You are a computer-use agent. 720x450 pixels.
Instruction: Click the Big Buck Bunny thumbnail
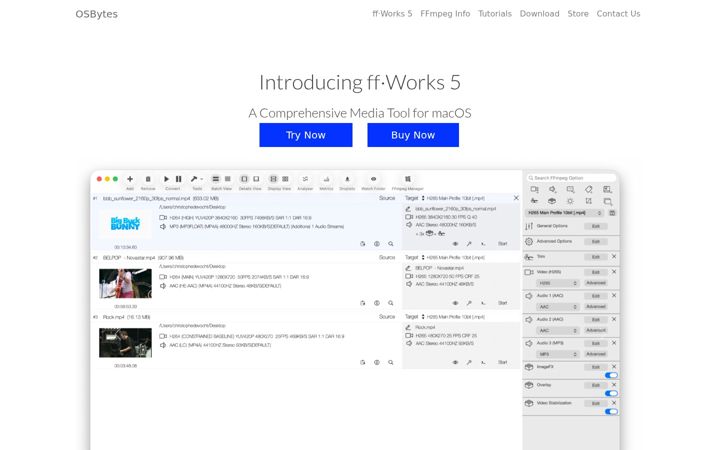pyautogui.click(x=125, y=224)
